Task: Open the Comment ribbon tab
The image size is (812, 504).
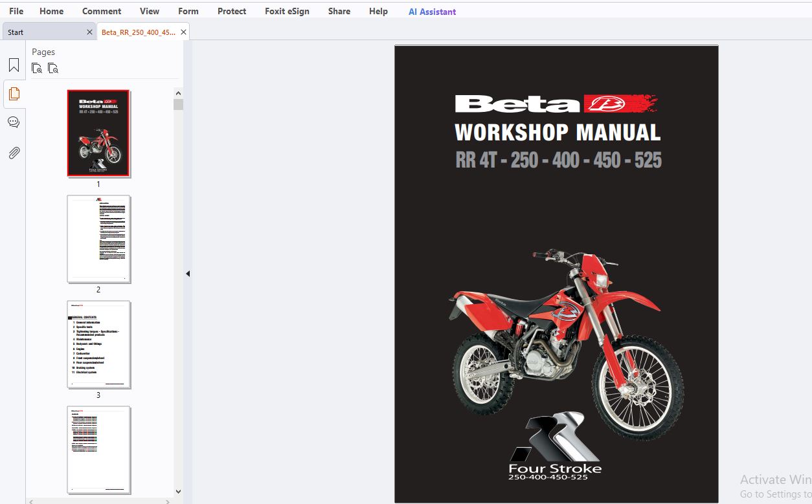Action: 102,11
